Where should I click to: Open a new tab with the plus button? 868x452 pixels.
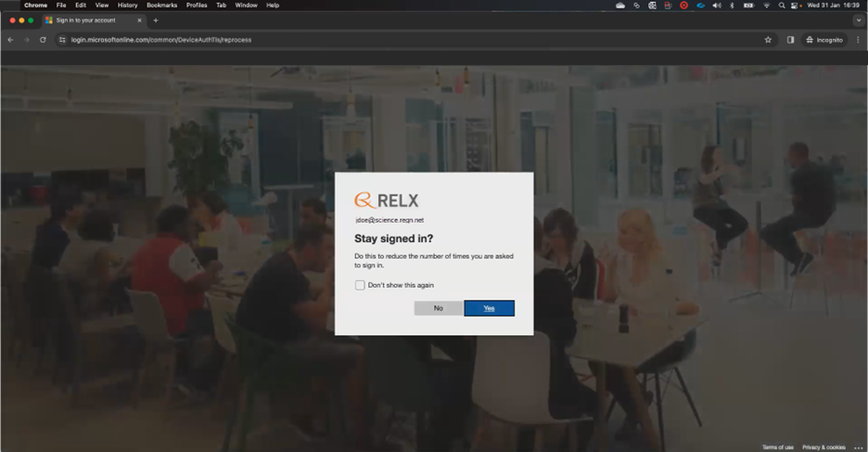tap(156, 20)
